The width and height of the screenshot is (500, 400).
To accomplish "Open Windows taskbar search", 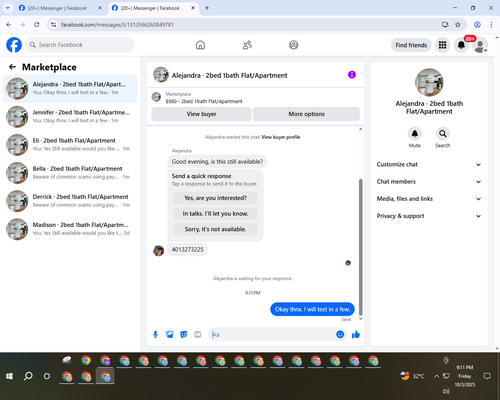I will click(28, 376).
